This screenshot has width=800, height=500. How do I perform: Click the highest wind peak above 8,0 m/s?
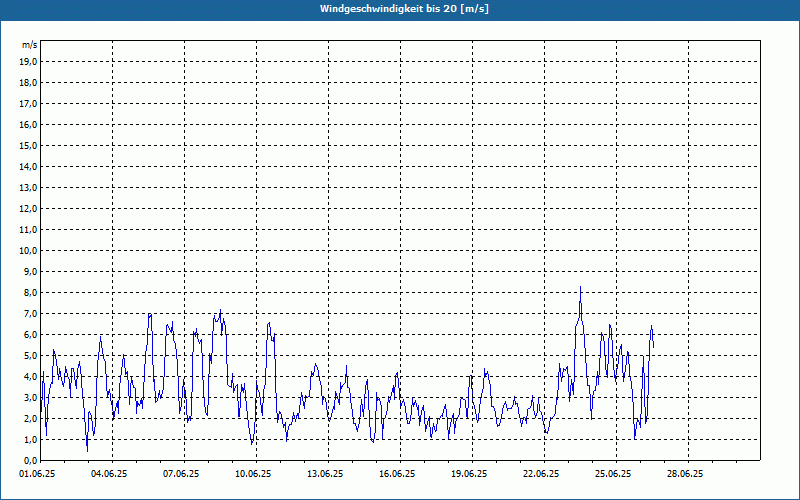pyautogui.click(x=581, y=288)
